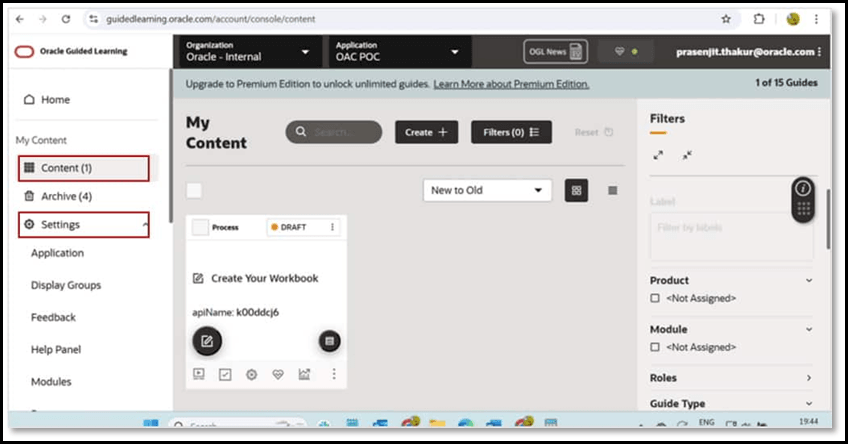Click the browser address bar URL
This screenshot has width=848, height=444.
click(x=210, y=19)
